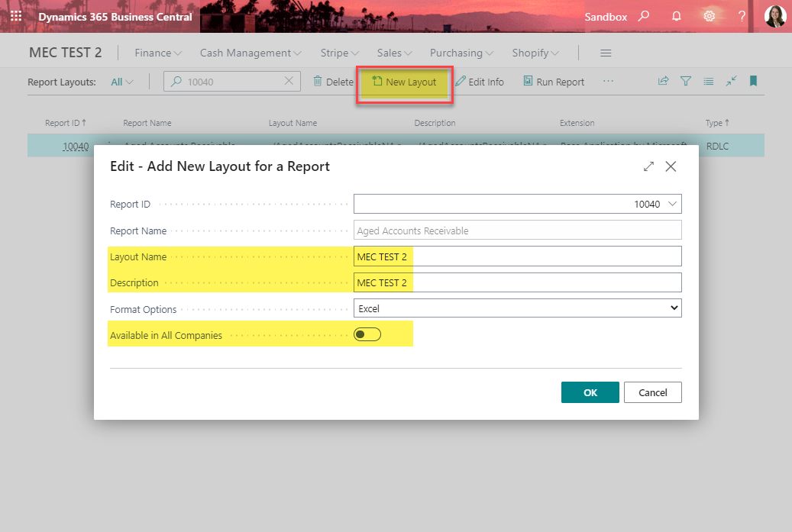Open the search magnifier in header
This screenshot has height=532, width=792.
click(644, 16)
